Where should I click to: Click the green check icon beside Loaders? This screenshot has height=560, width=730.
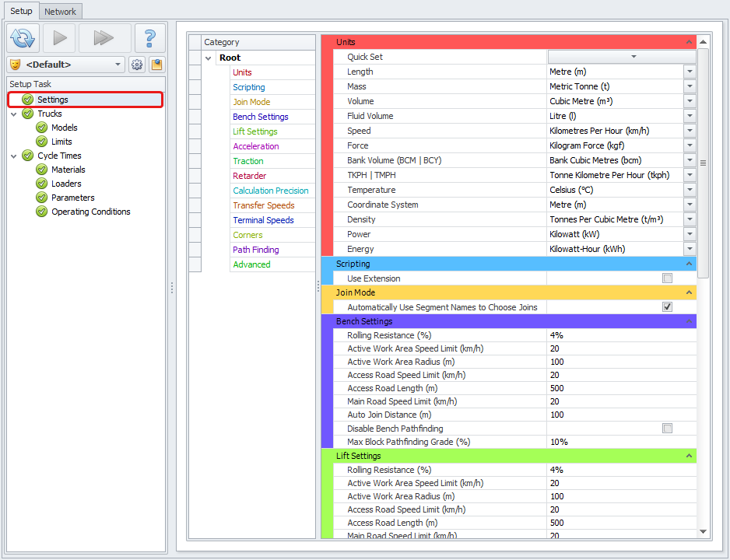tap(42, 184)
